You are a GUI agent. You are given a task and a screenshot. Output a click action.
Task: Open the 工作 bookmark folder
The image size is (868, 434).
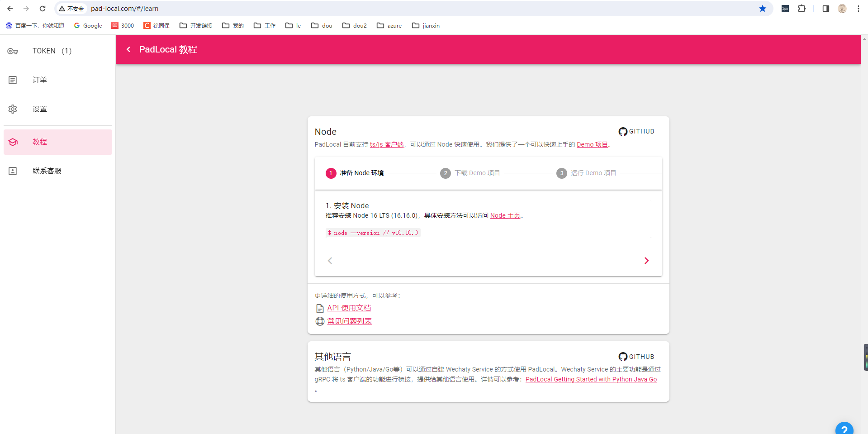point(265,25)
